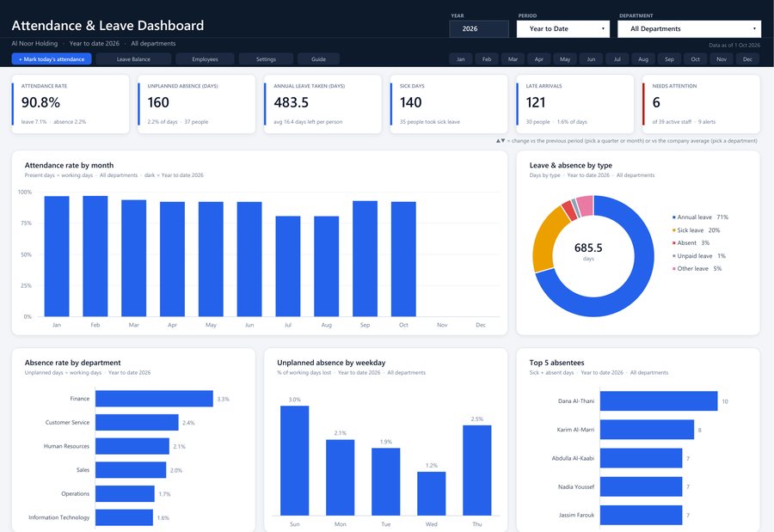Select Dana Al-Thani's bar in Top 5 absentees
Image resolution: width=774 pixels, height=532 pixels.
pyautogui.click(x=659, y=401)
